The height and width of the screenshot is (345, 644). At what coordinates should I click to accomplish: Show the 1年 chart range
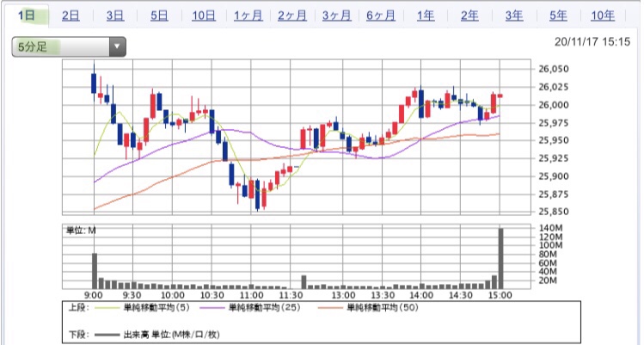click(x=426, y=15)
